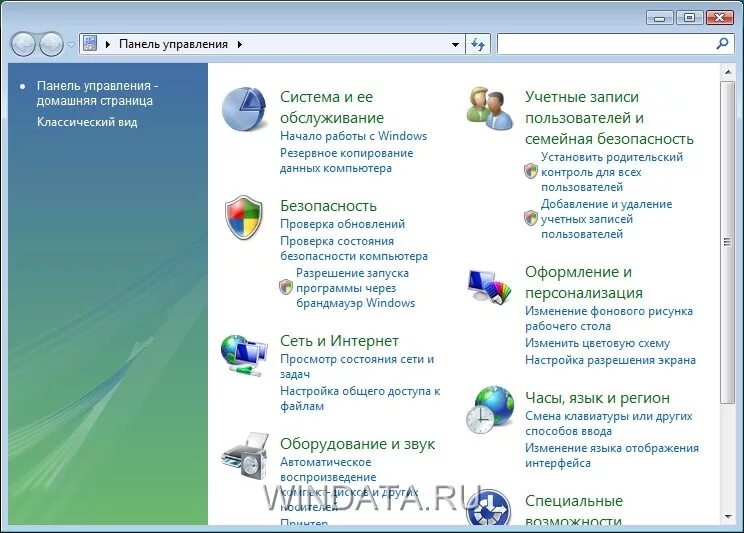The width and height of the screenshot is (744, 533).
Task: Open the Hardware and Sound printer icon
Action: (x=245, y=456)
